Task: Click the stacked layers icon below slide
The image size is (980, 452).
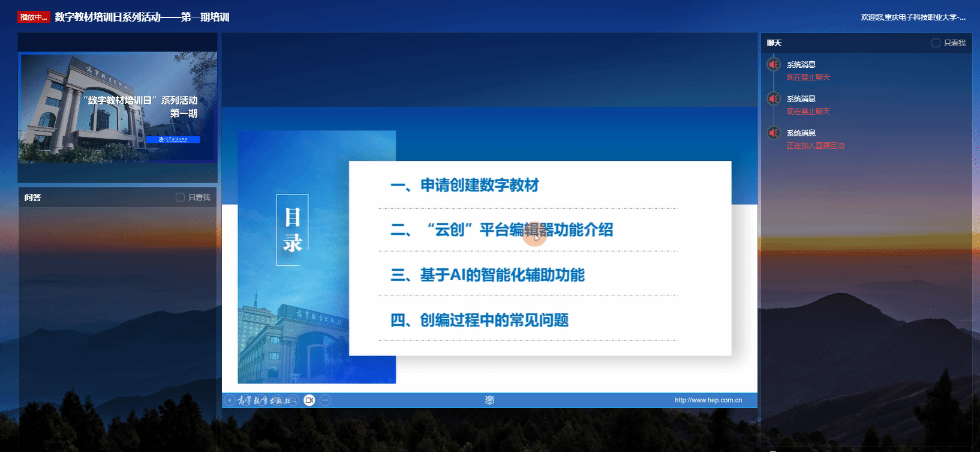Action: 489,400
